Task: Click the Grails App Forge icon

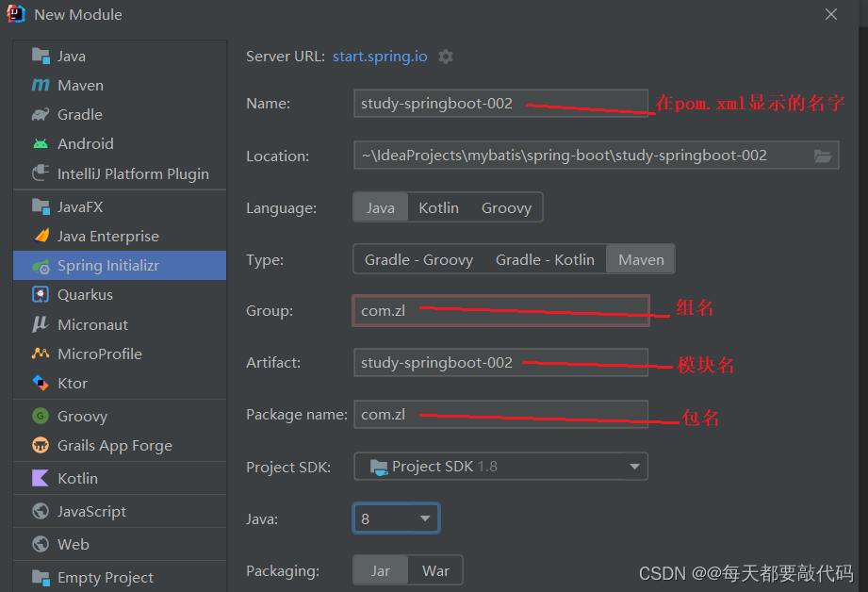Action: 41,445
